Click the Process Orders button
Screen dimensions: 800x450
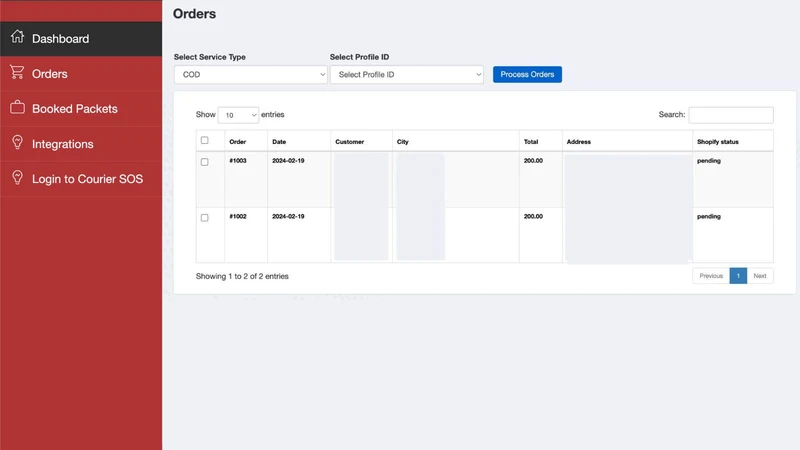click(x=527, y=74)
